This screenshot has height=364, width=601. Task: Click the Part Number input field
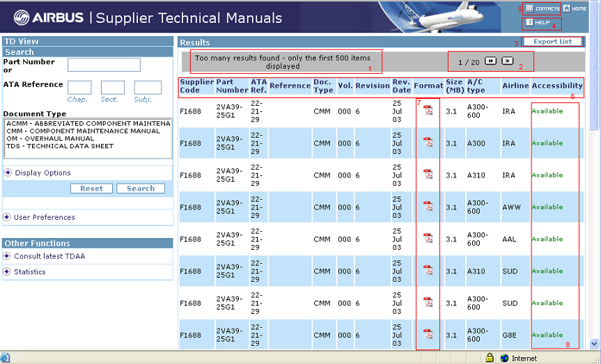[x=104, y=65]
